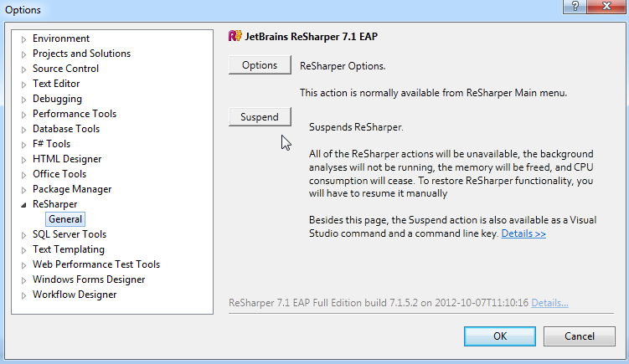Open the build Details... link
Viewport: 629px width, 364px height.
(x=549, y=303)
